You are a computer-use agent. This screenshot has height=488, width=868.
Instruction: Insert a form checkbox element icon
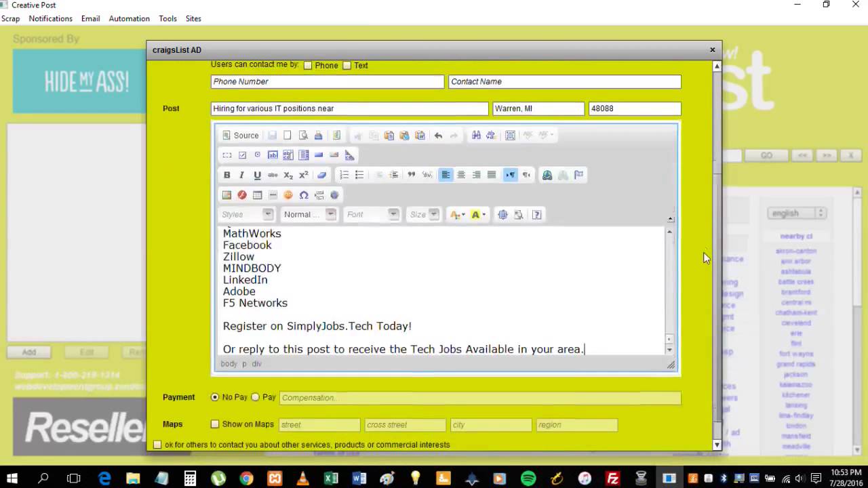click(x=242, y=155)
